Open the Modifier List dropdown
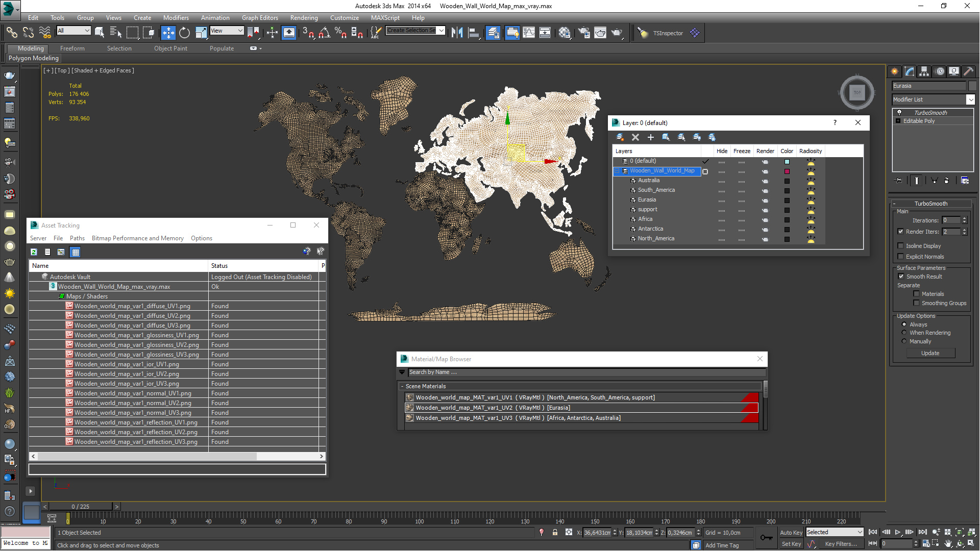Screen dimensions: 980x551 tap(934, 99)
